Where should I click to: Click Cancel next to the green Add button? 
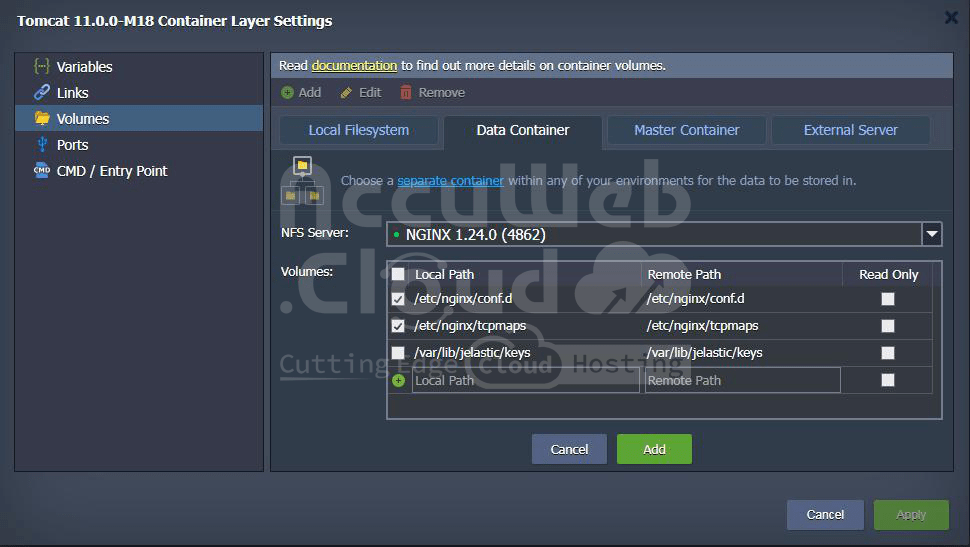click(569, 449)
